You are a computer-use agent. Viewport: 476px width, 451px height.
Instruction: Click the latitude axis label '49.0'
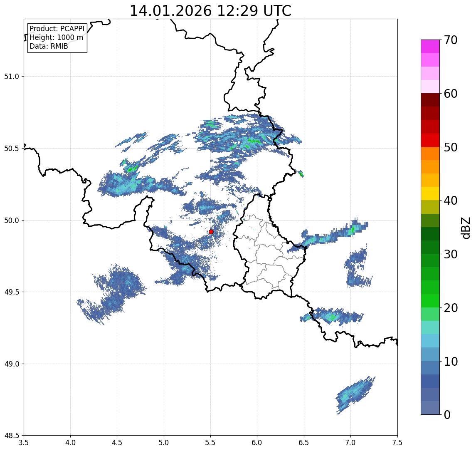pos(12,364)
